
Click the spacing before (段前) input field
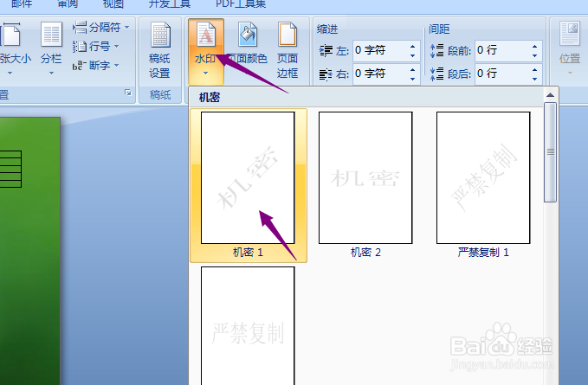pyautogui.click(x=502, y=50)
